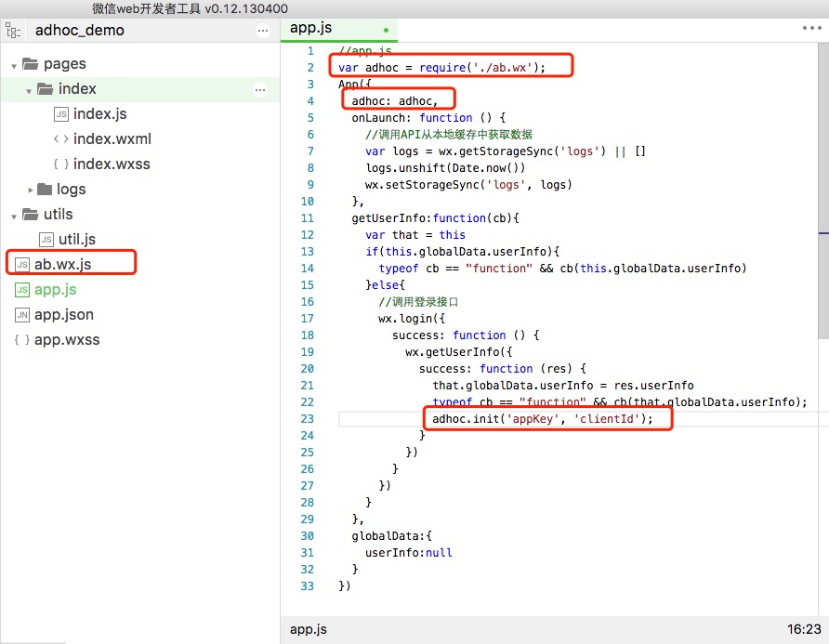Click line number 33 in gutter
Screen dimensions: 829x644
[x=308, y=586]
